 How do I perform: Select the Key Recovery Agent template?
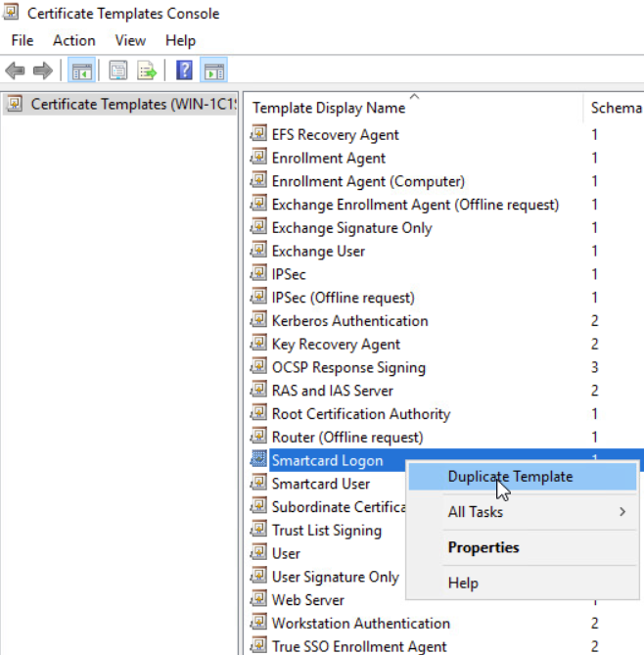point(336,345)
